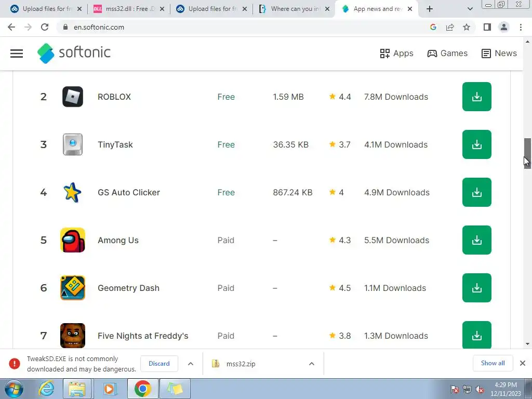Open the TinyTask name link
532x399 pixels.
115,144
